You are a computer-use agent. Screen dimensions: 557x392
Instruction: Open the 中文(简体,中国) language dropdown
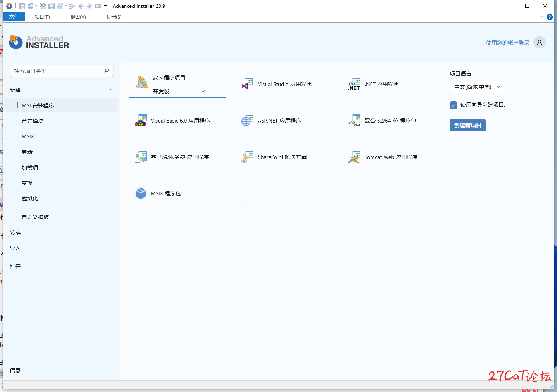478,87
